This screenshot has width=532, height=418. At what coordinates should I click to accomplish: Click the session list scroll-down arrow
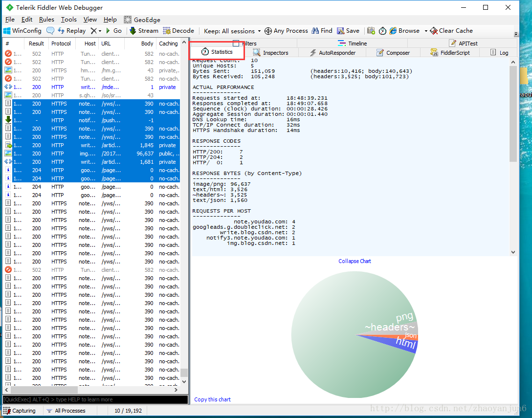tap(184, 382)
